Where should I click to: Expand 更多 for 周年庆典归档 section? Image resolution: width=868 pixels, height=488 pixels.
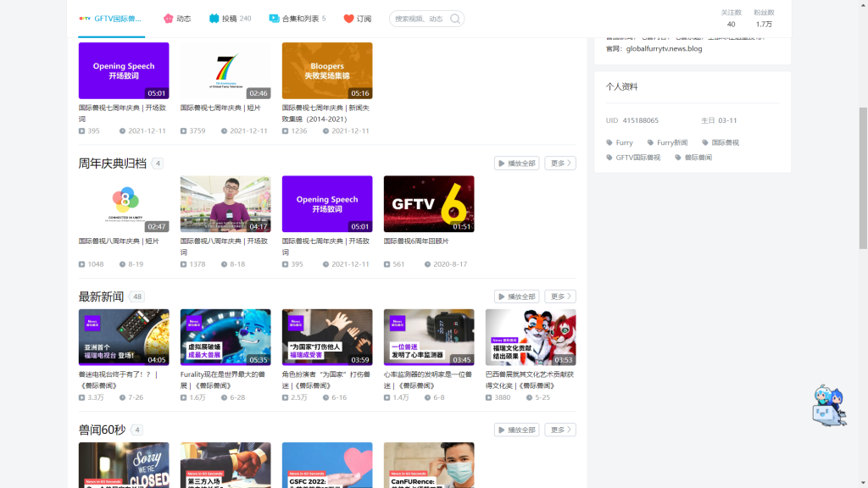point(560,164)
